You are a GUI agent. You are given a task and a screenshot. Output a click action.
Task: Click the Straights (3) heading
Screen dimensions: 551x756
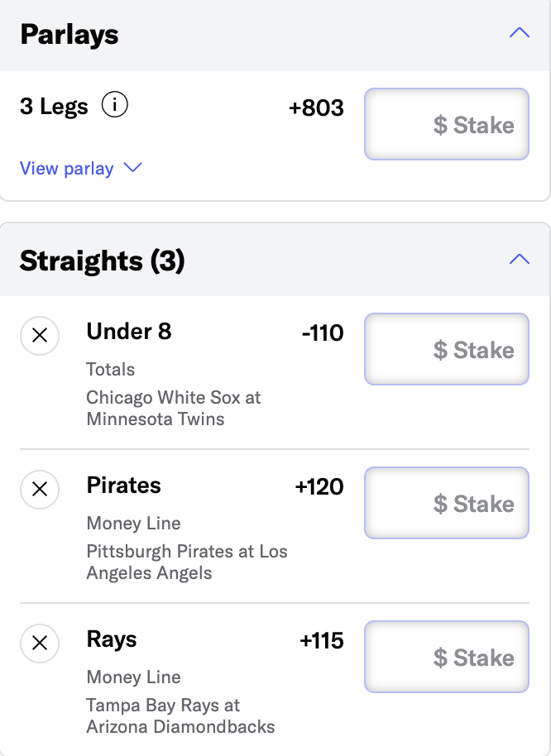click(103, 261)
